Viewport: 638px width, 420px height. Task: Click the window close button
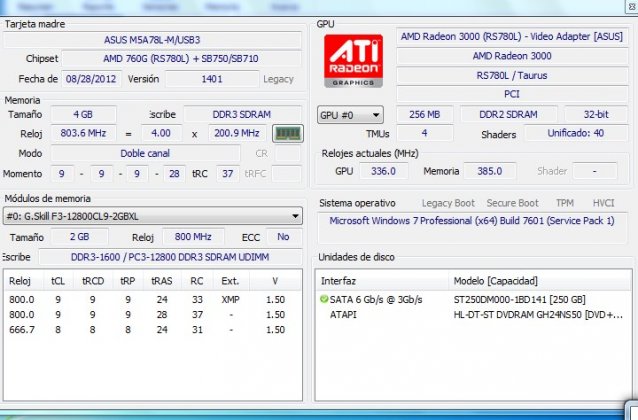[x=632, y=7]
